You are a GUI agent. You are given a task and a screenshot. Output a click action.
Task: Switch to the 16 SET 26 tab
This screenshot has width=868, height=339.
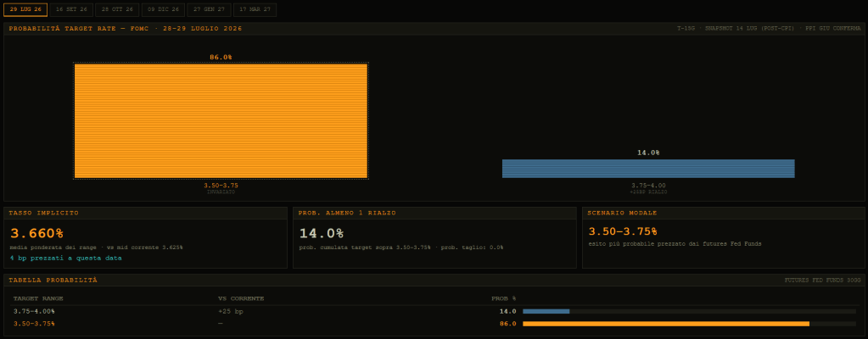point(71,9)
